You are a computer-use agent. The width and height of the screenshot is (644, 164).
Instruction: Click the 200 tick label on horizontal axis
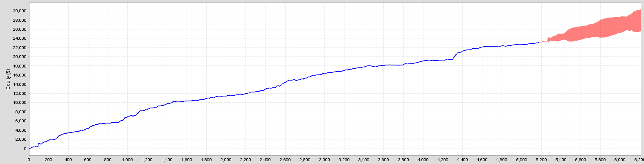(48, 160)
